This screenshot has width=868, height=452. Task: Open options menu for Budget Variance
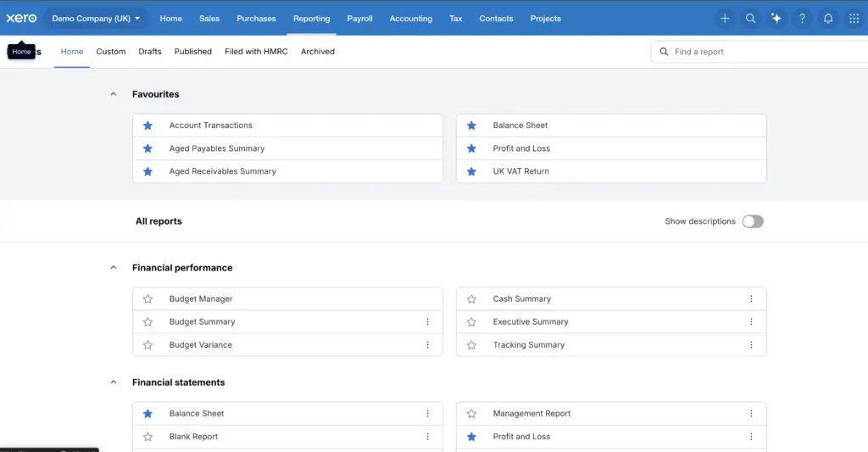point(427,344)
